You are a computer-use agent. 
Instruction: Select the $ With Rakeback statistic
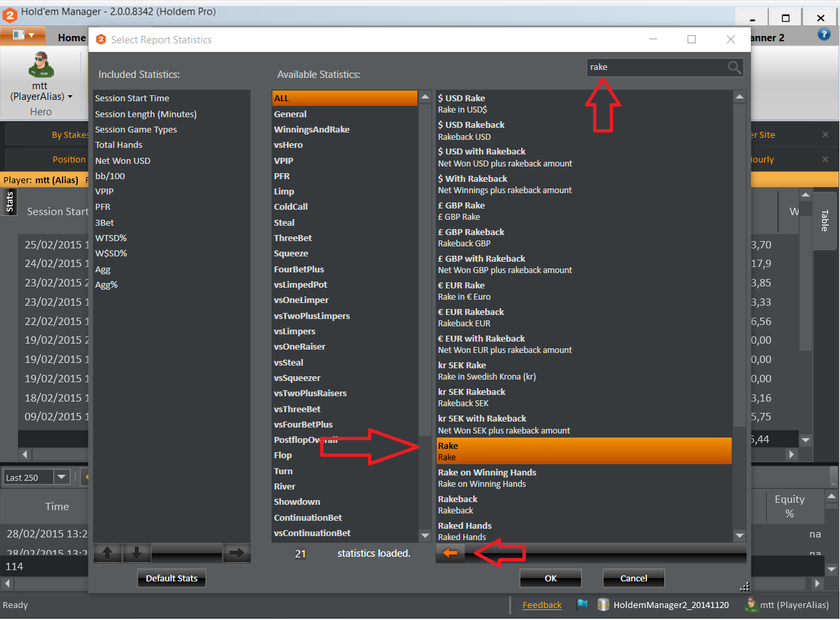584,184
